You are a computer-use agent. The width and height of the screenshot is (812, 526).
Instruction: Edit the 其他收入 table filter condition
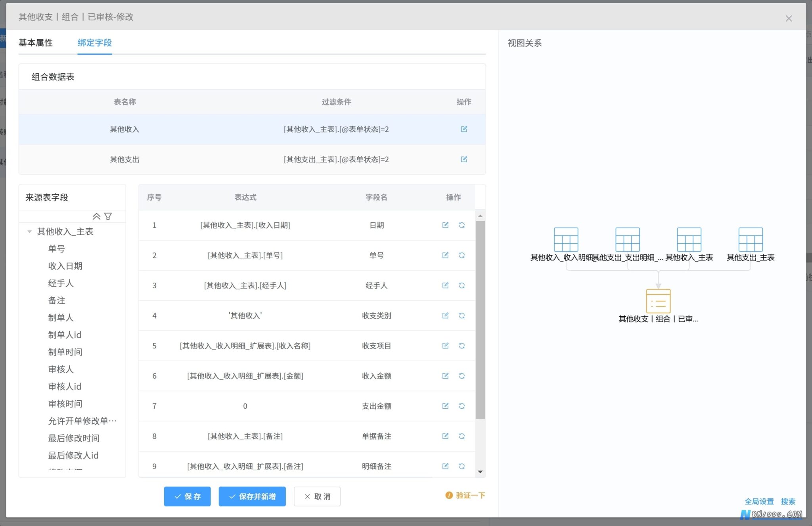(x=464, y=129)
